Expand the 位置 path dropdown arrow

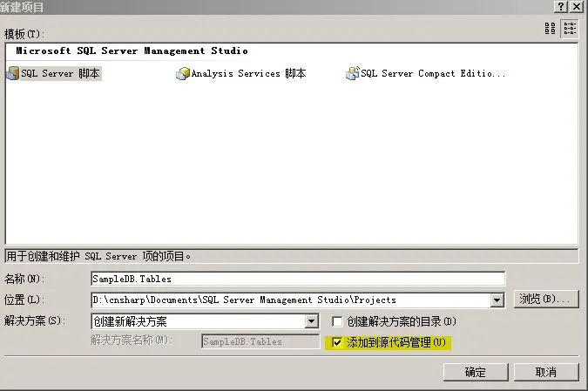[497, 300]
